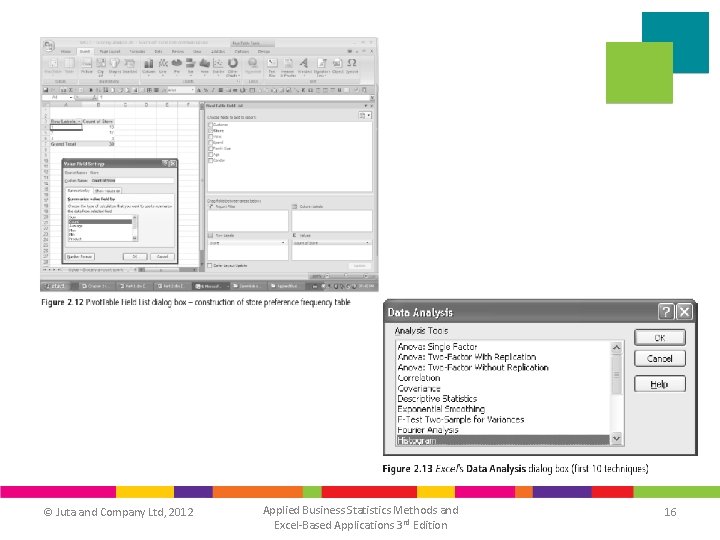Image resolution: width=720 pixels, height=540 pixels.
Task: Switch to the Page Layout ribbon tab
Action: 110,51
